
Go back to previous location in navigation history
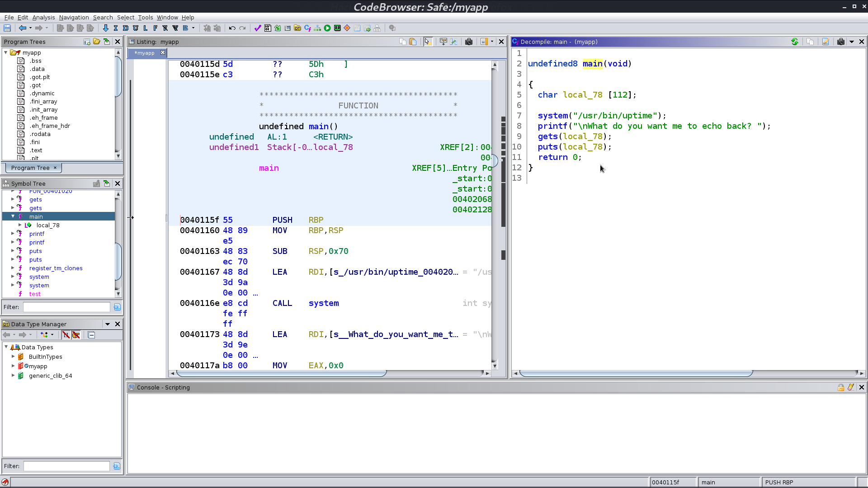click(x=22, y=28)
